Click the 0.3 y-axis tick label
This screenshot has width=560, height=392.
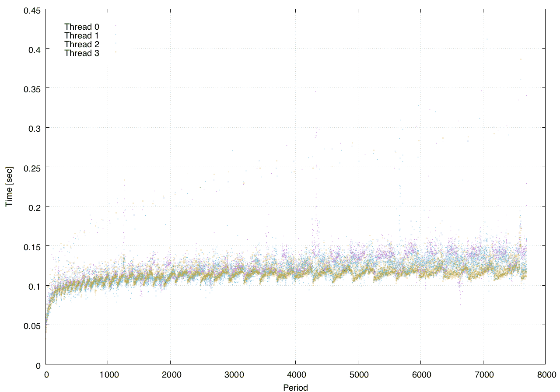click(34, 128)
